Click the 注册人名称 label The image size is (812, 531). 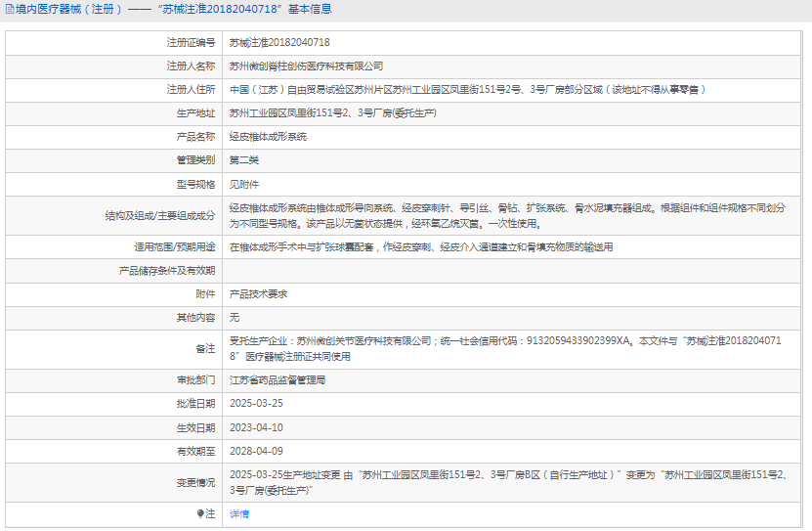coord(191,66)
